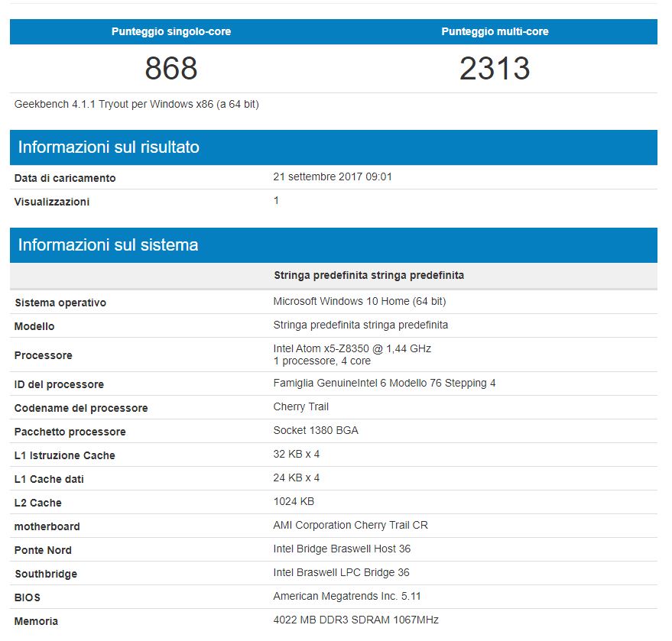
Task: Select "Intel Atom x5-Z8350 @ 1,44 GHz" text
Action: [x=352, y=348]
